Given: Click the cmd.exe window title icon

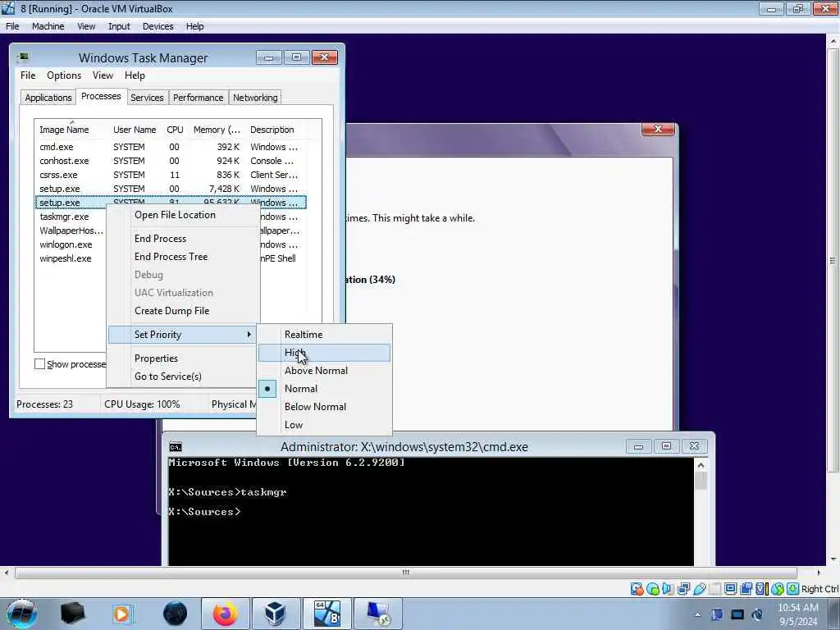Looking at the screenshot, I should [176, 447].
